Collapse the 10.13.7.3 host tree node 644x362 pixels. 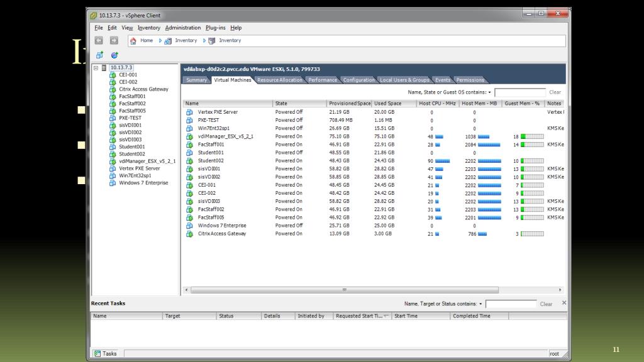[x=96, y=68]
